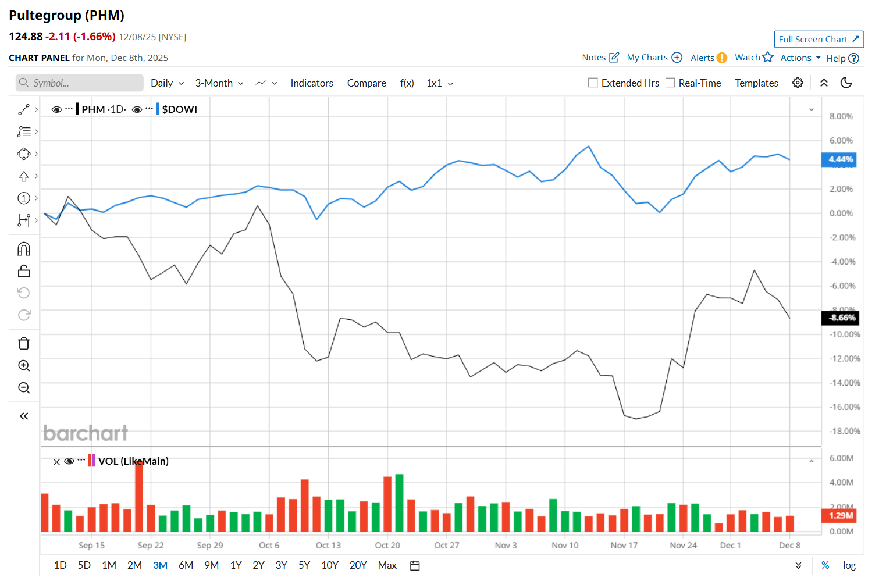The width and height of the screenshot is (886, 588).
Task: Click the 4.44% $DOWI value label
Action: [838, 159]
